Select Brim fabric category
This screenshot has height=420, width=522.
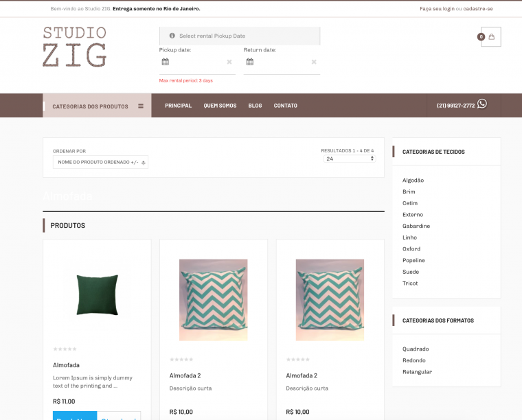pyautogui.click(x=409, y=191)
